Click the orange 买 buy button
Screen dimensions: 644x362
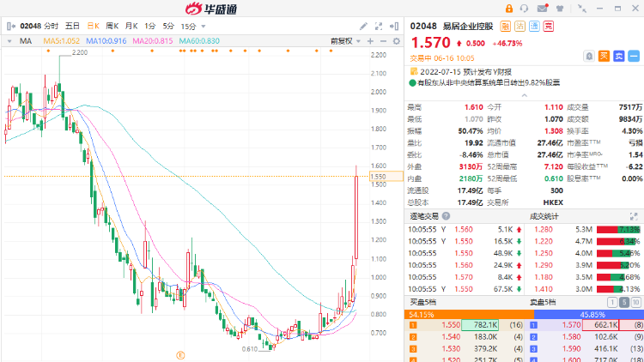(x=604, y=57)
